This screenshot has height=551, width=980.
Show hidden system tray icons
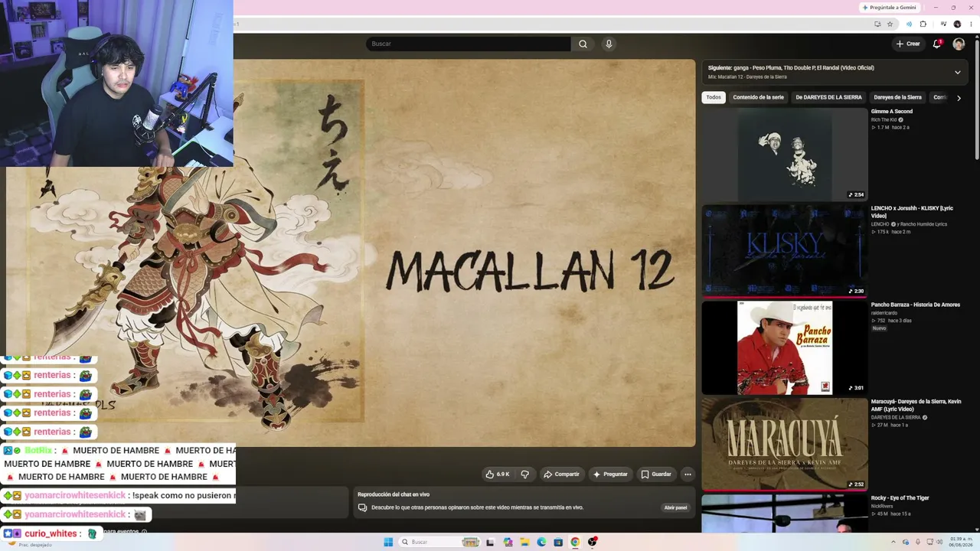pos(893,542)
